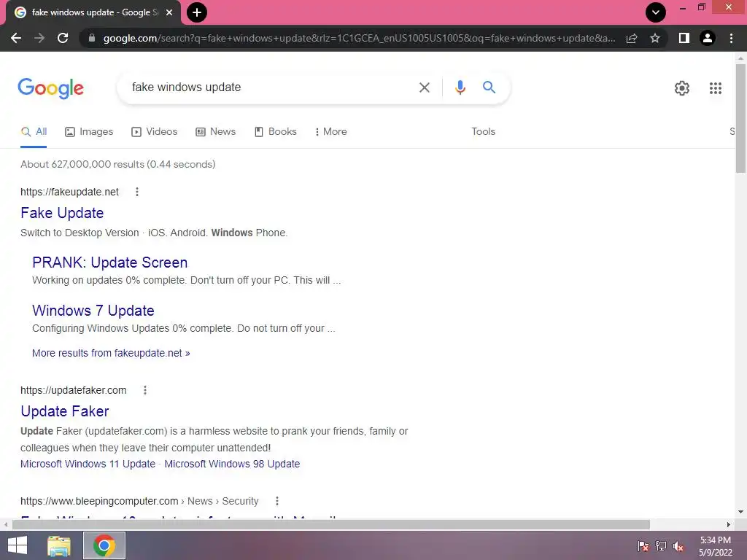Open Action Center flag in system tray

[x=643, y=546]
